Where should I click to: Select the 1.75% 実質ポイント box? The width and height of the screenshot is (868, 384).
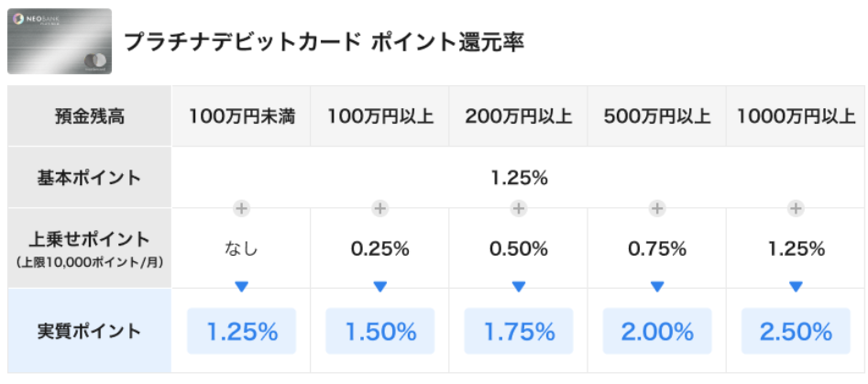[x=519, y=332]
